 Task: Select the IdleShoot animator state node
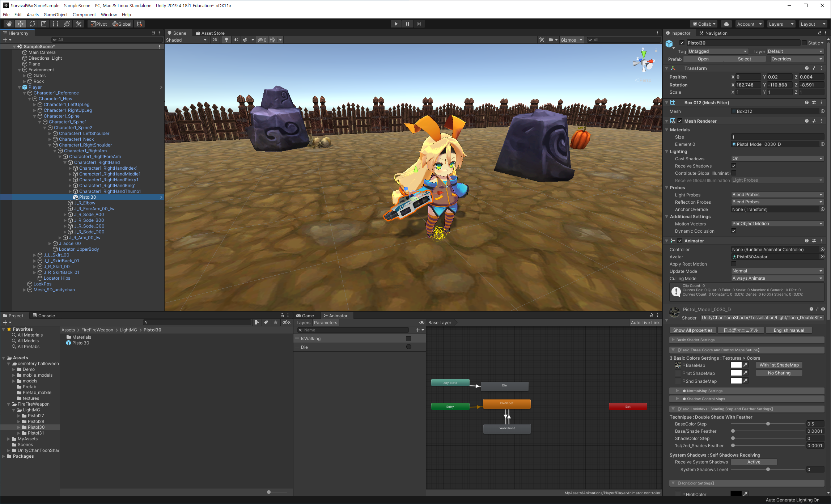506,404
